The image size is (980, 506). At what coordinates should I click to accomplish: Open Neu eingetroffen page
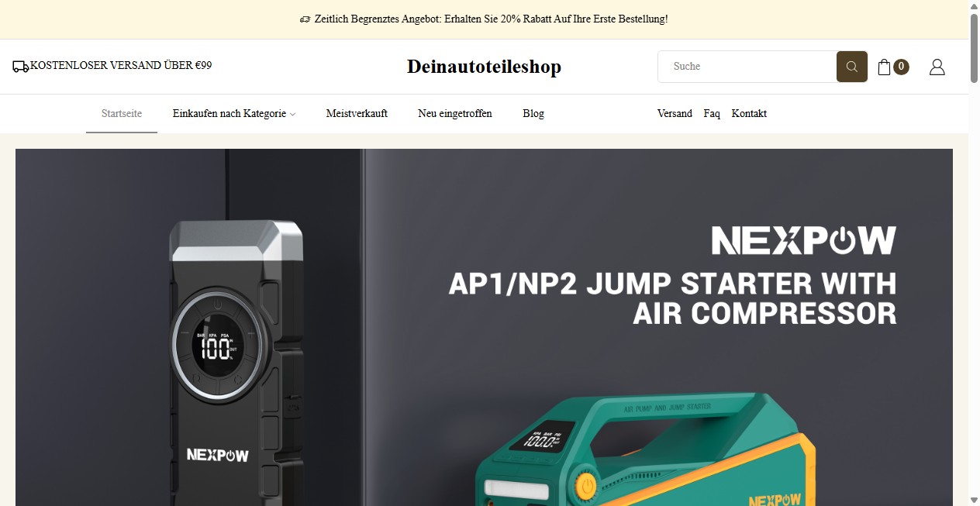pyautogui.click(x=455, y=113)
